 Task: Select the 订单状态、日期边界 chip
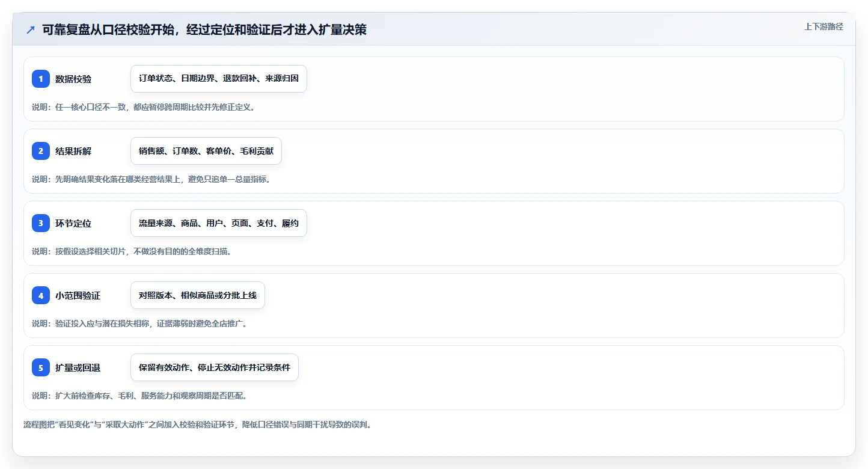point(219,79)
